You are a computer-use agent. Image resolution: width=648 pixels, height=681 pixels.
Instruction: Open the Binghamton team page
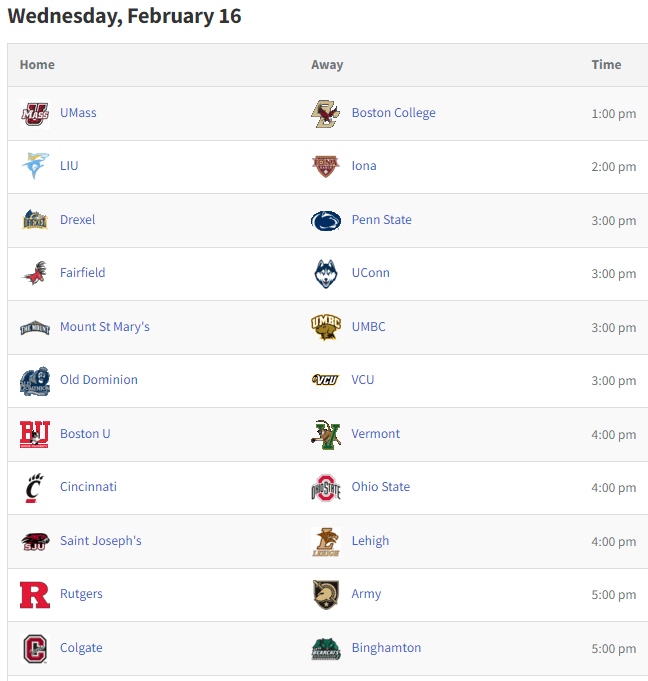point(386,648)
